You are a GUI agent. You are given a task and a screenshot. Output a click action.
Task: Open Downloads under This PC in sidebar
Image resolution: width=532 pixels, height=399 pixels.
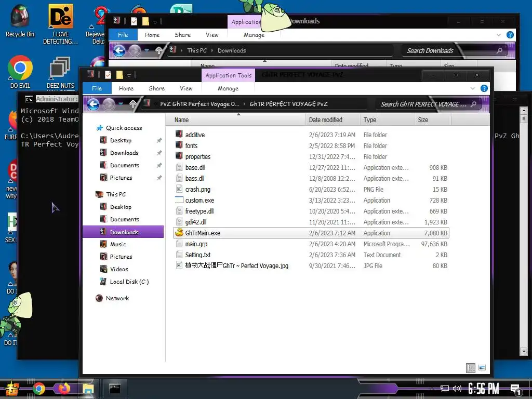(123, 232)
